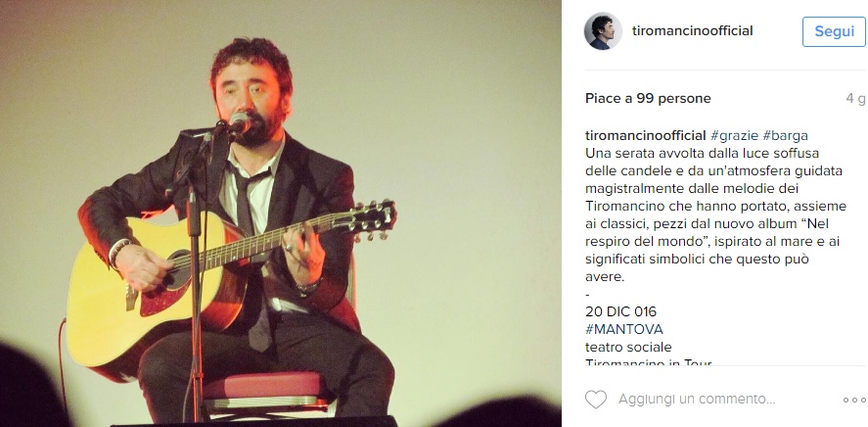868x427 pixels.
Task: Focus the Aggiungi un commento field
Action: [697, 399]
